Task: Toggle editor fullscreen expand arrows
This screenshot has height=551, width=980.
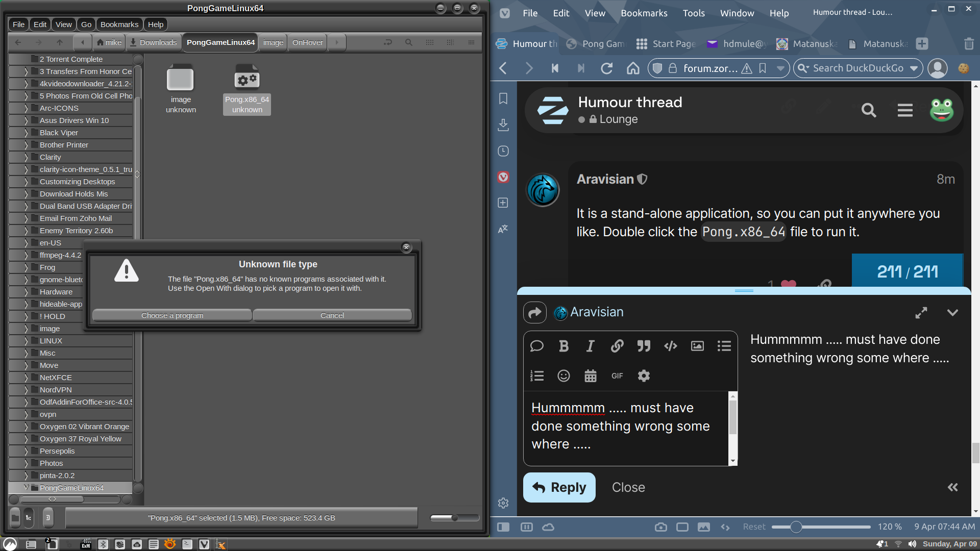Action: 921,313
